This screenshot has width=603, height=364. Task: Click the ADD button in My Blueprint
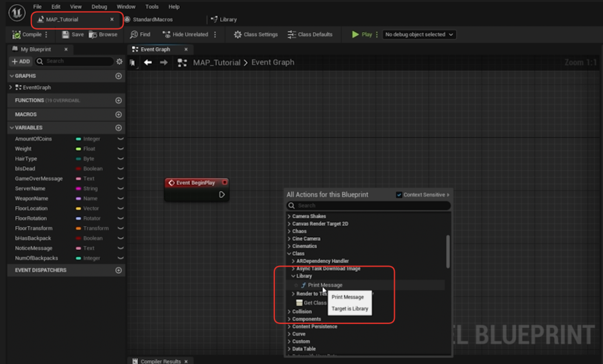21,61
